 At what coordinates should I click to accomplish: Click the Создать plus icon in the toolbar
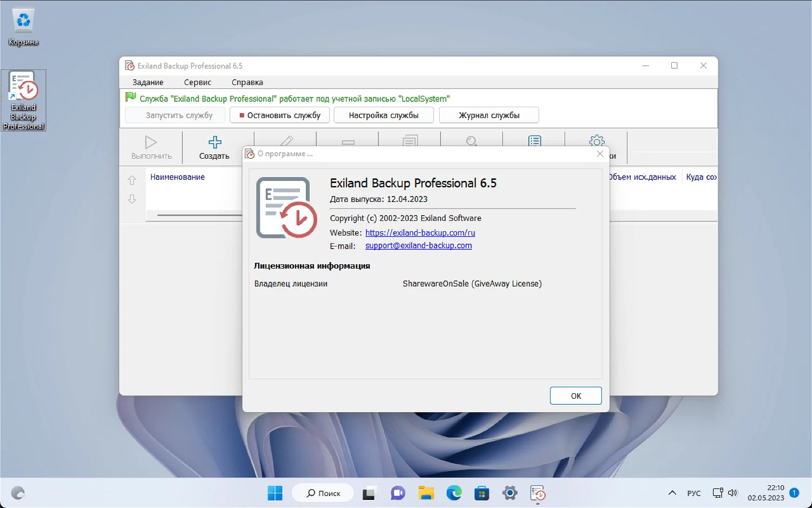(x=215, y=142)
